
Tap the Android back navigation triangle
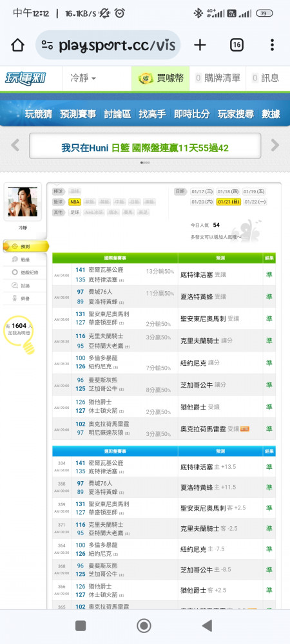(207, 625)
